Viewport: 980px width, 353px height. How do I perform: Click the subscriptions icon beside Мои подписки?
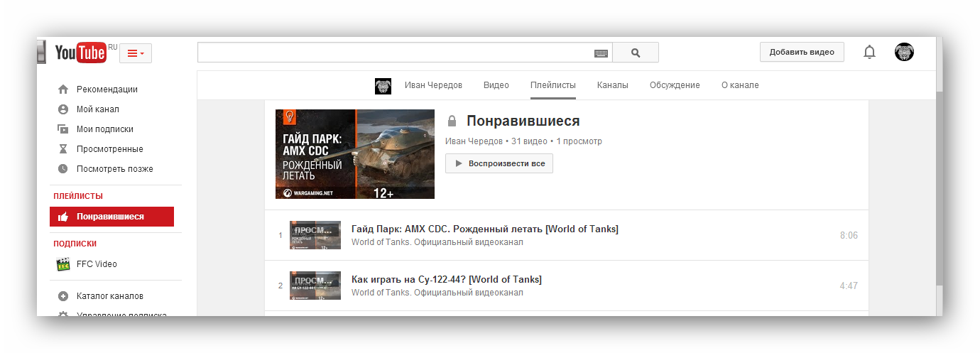click(x=63, y=129)
